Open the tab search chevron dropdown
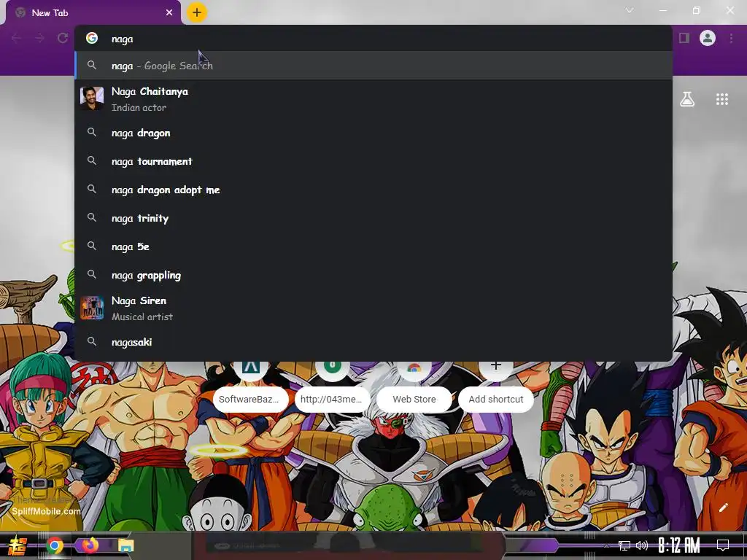Screen dimensions: 747x560 coord(630,10)
